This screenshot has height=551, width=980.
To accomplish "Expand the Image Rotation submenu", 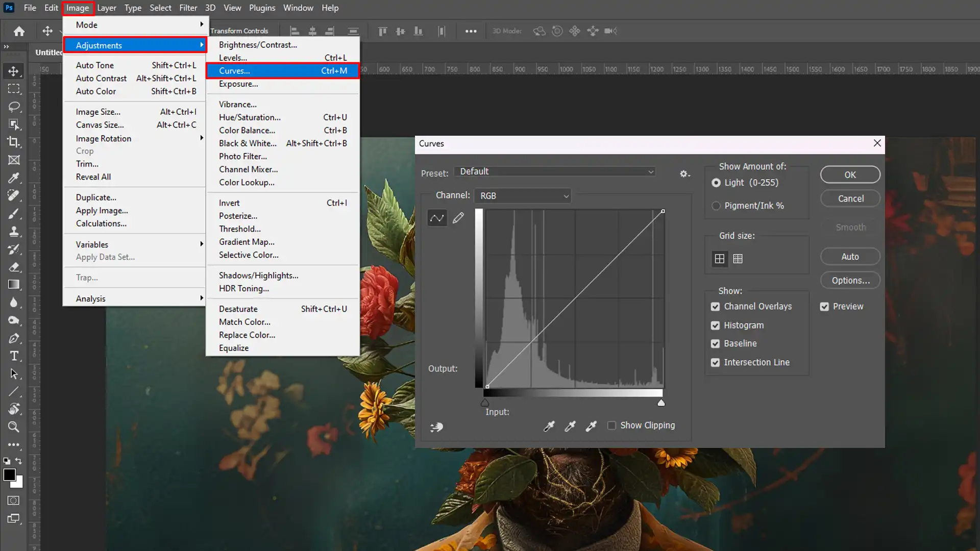I will pyautogui.click(x=135, y=138).
